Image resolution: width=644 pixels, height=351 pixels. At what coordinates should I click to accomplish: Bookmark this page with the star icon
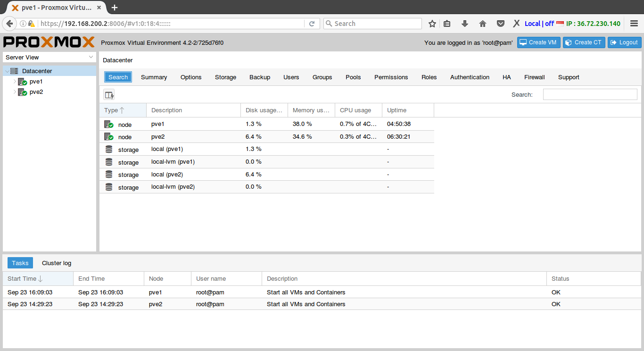coord(432,24)
